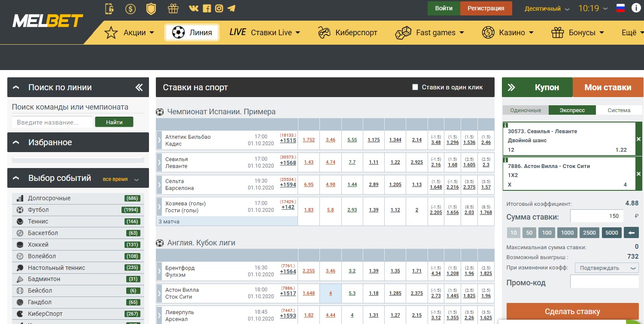Viewport: 644px width, 324px height.
Task: Select the Линия menu item
Action: click(192, 33)
